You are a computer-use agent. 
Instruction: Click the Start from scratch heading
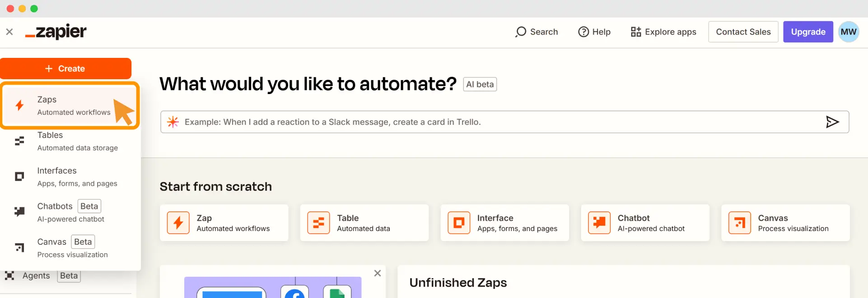coord(215,186)
